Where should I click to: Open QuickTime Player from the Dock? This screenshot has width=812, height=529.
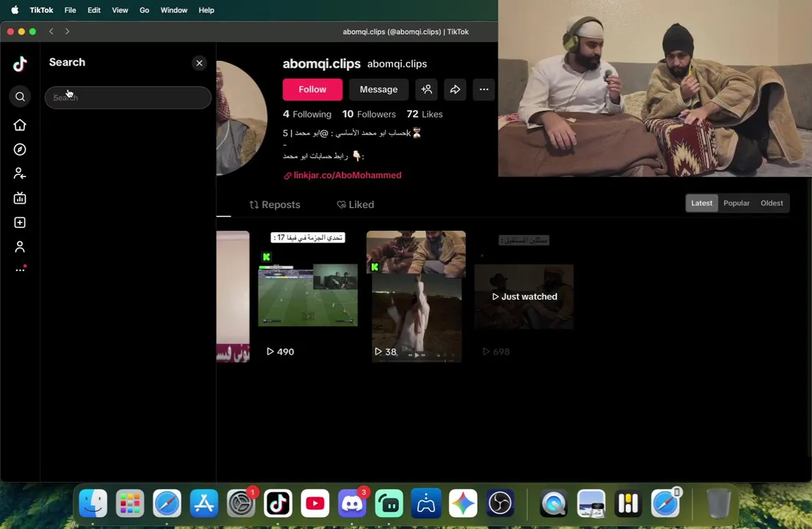tap(553, 503)
